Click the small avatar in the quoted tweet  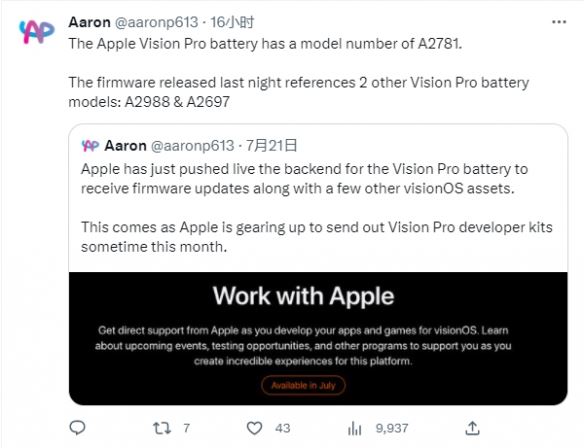(x=90, y=146)
